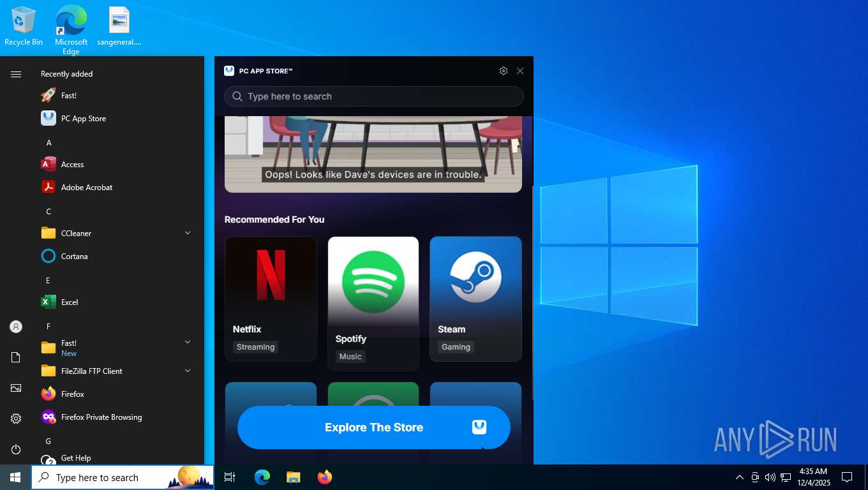
Task: Expand the Fast! folder chevron
Action: point(188,343)
